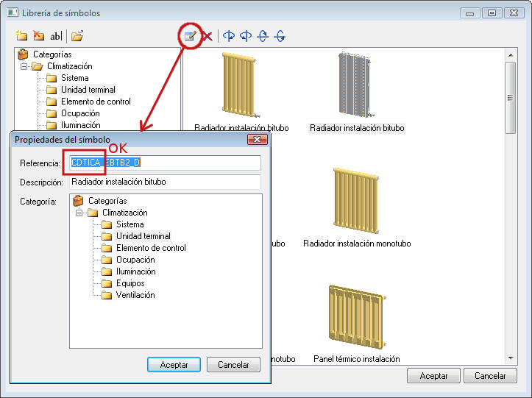This screenshot has width=532, height=398.
Task: Choose Equipos category in properties dialog
Action: (130, 283)
